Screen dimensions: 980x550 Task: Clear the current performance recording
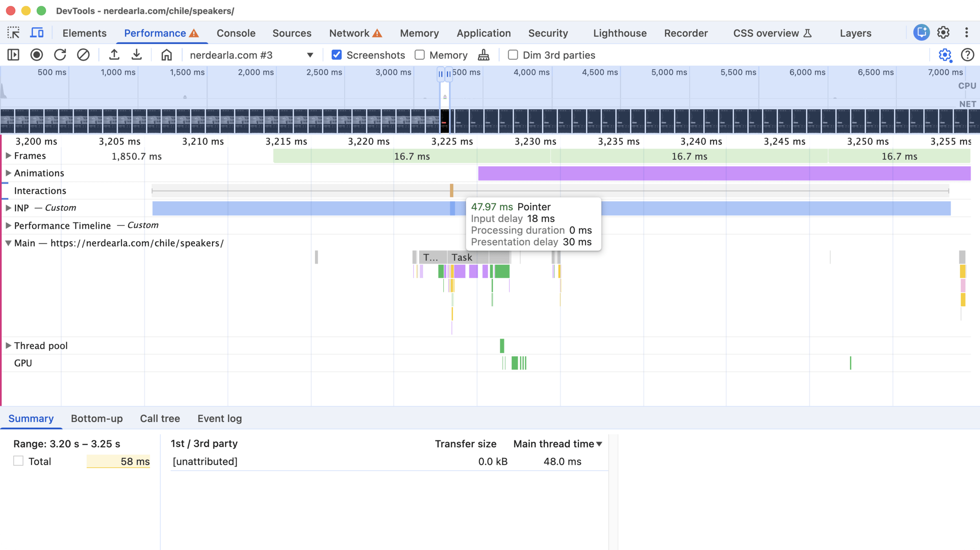pyautogui.click(x=83, y=55)
